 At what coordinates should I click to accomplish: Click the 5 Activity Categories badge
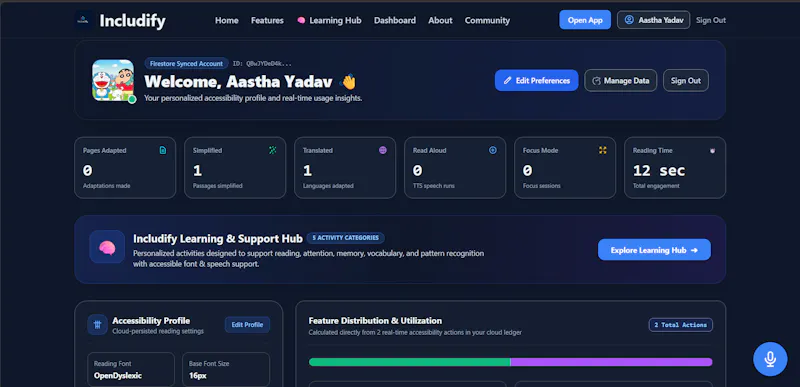345,238
